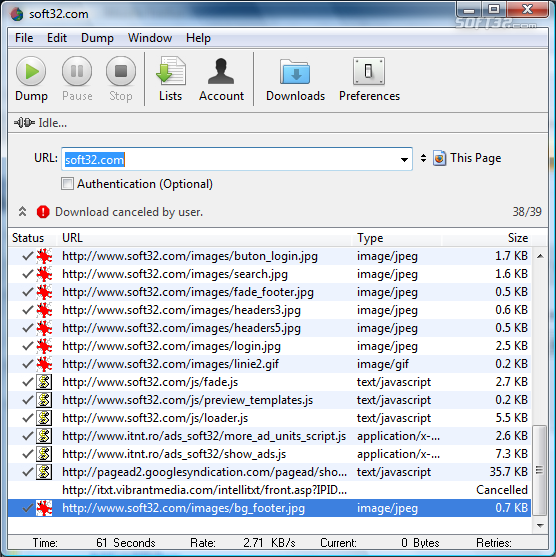Click the script icon for preview_templates.js

coord(44,400)
